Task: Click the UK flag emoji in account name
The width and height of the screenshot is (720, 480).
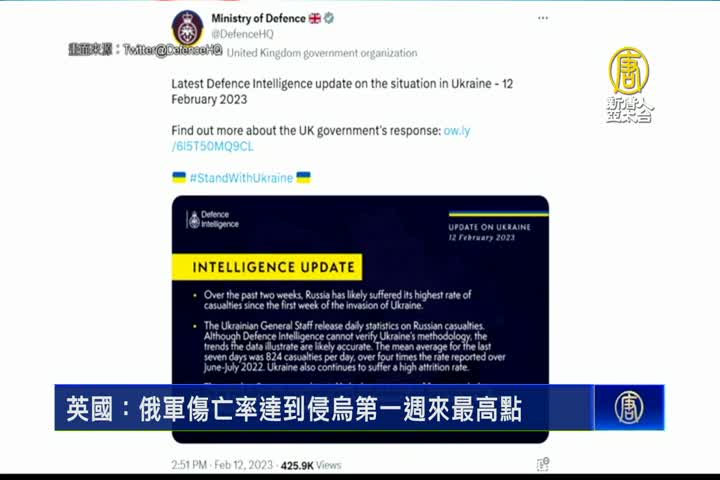Action: tap(315, 18)
